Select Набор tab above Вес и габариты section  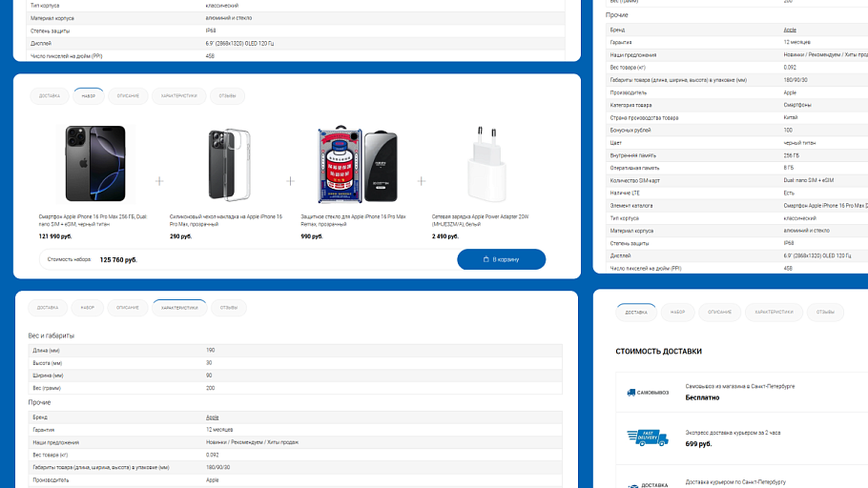click(x=88, y=308)
